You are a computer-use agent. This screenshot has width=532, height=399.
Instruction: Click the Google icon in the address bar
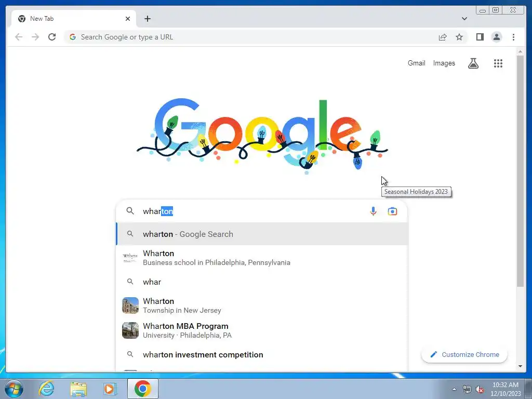[x=73, y=37]
